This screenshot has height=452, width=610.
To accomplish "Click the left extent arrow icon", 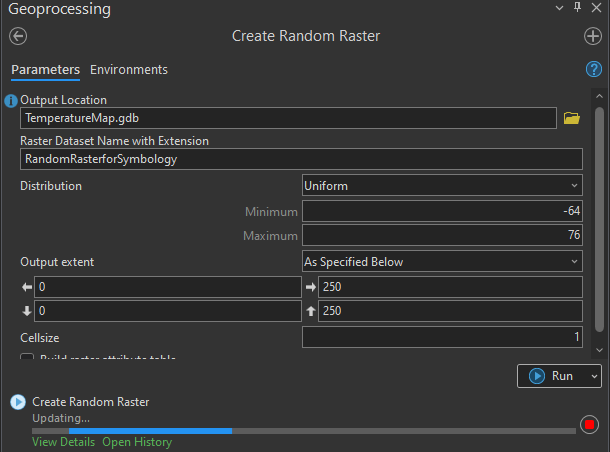I will point(27,287).
